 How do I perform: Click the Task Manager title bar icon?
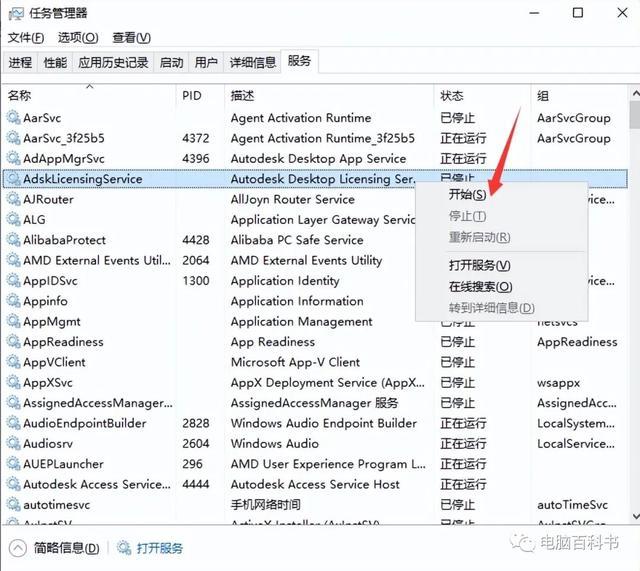16,13
